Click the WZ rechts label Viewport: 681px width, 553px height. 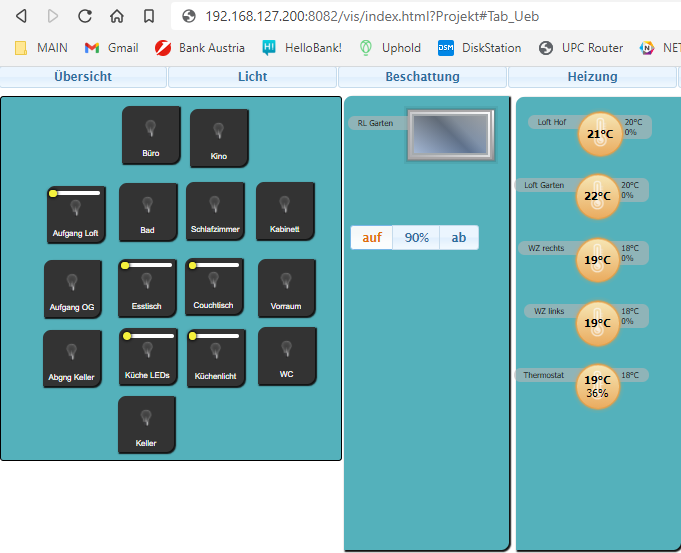coord(546,248)
